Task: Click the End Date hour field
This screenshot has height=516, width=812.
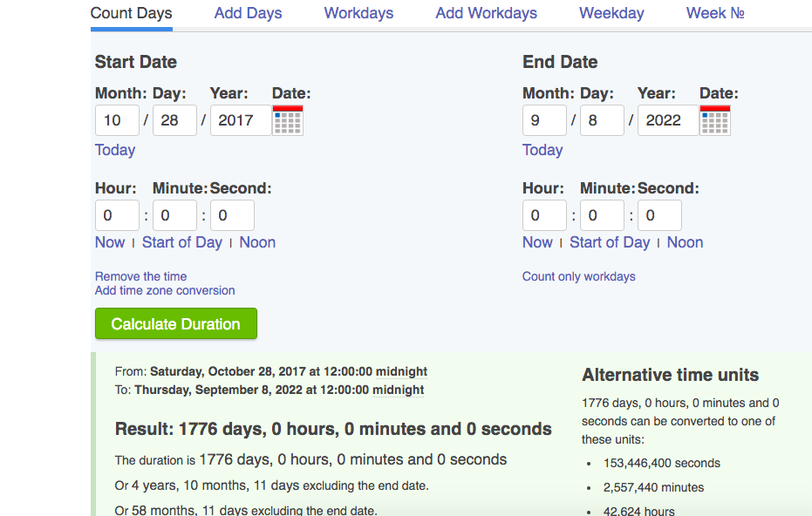Action: (x=544, y=215)
